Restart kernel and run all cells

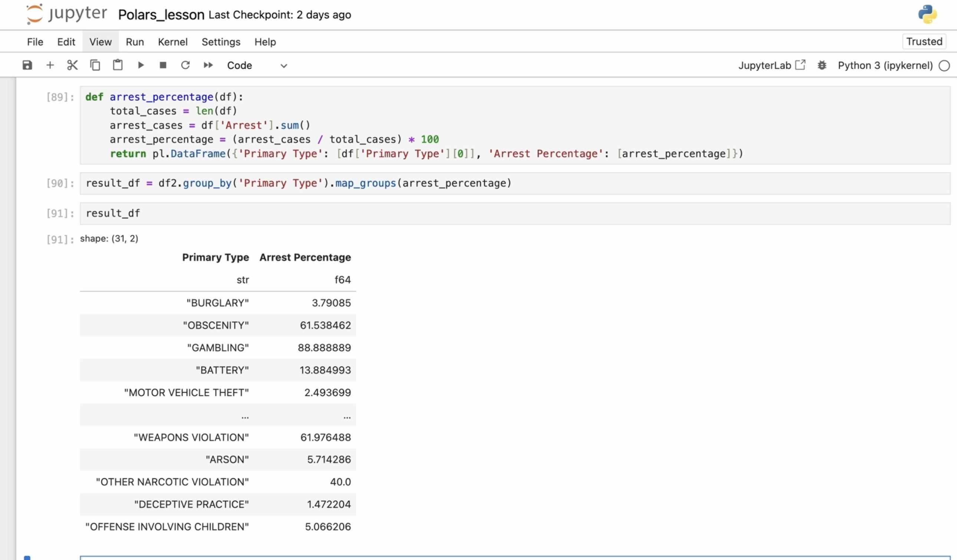[208, 65]
